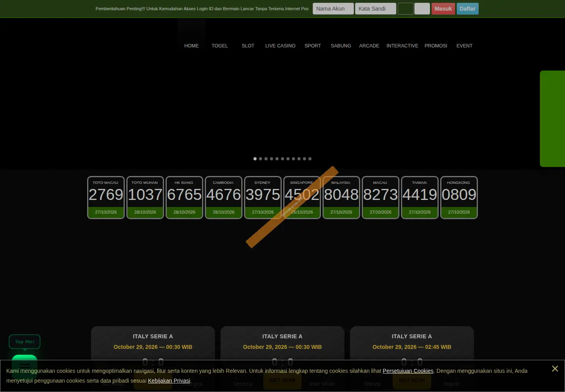Close the cookie notice banner
565x392 pixels.
point(555,368)
